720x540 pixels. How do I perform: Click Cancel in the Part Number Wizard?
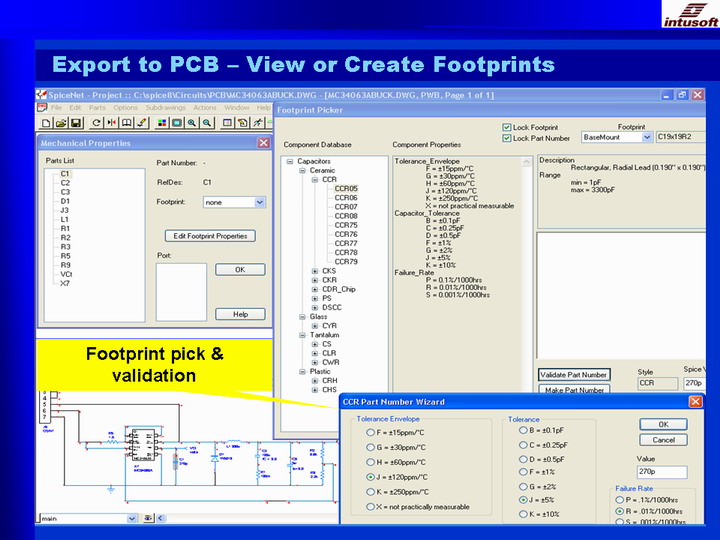click(x=664, y=440)
